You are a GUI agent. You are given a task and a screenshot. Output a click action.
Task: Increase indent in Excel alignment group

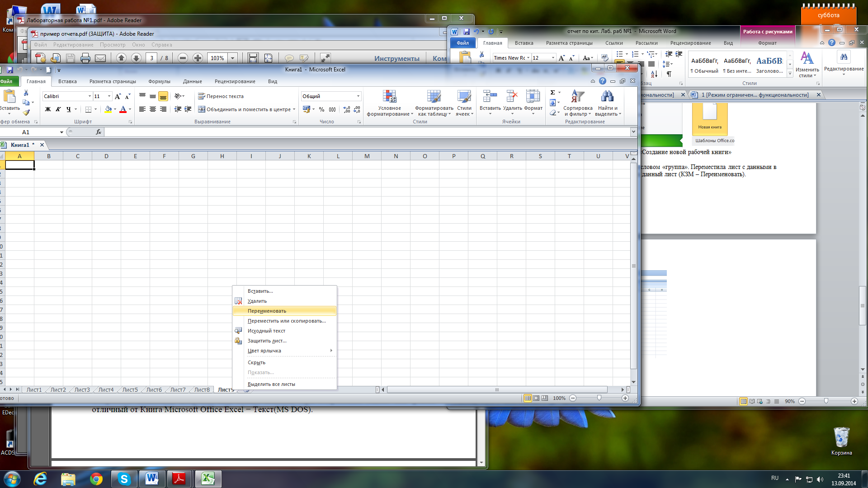pos(188,109)
